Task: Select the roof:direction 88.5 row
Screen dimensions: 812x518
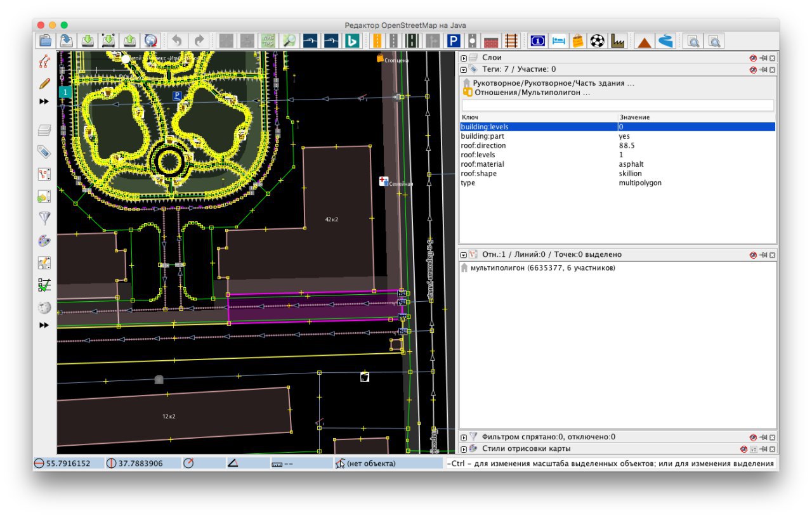Action: tap(618, 145)
